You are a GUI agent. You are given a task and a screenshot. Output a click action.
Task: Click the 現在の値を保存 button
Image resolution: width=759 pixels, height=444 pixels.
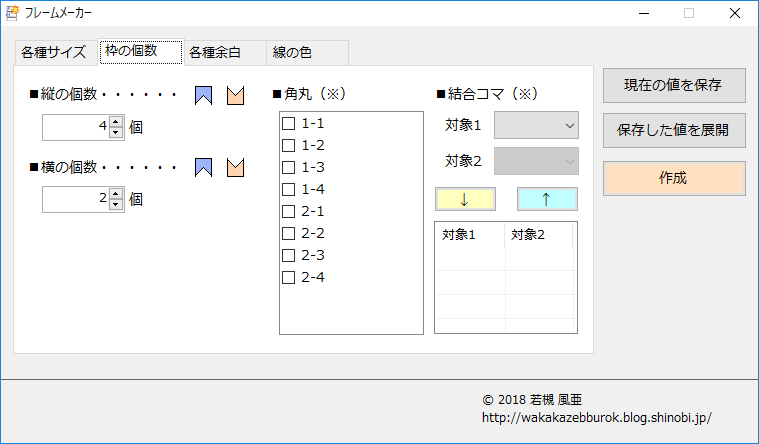click(674, 85)
